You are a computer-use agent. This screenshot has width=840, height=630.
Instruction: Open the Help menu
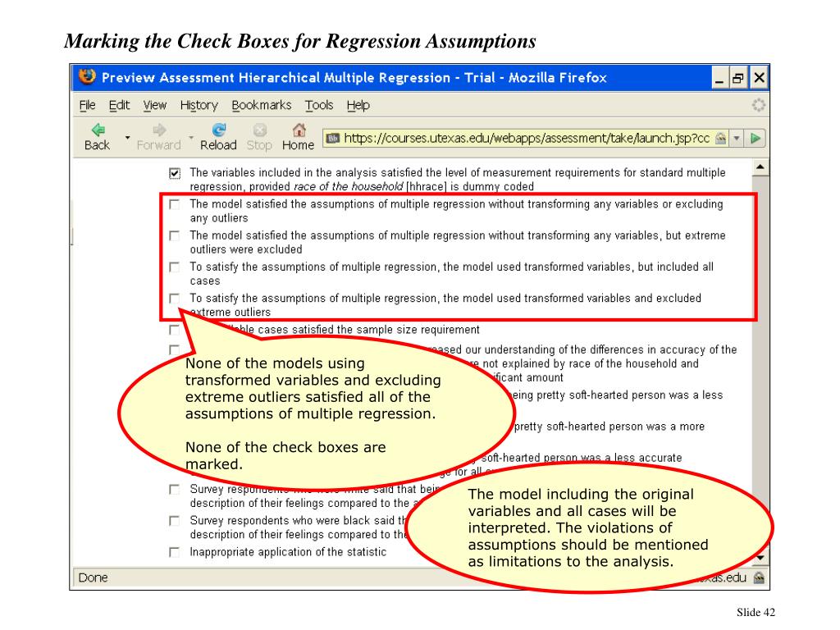pos(358,105)
